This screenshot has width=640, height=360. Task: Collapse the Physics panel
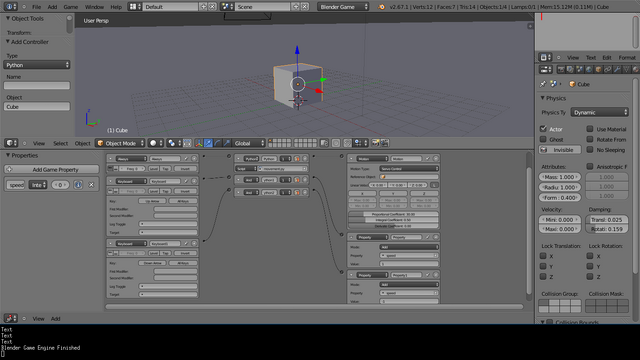(542, 98)
